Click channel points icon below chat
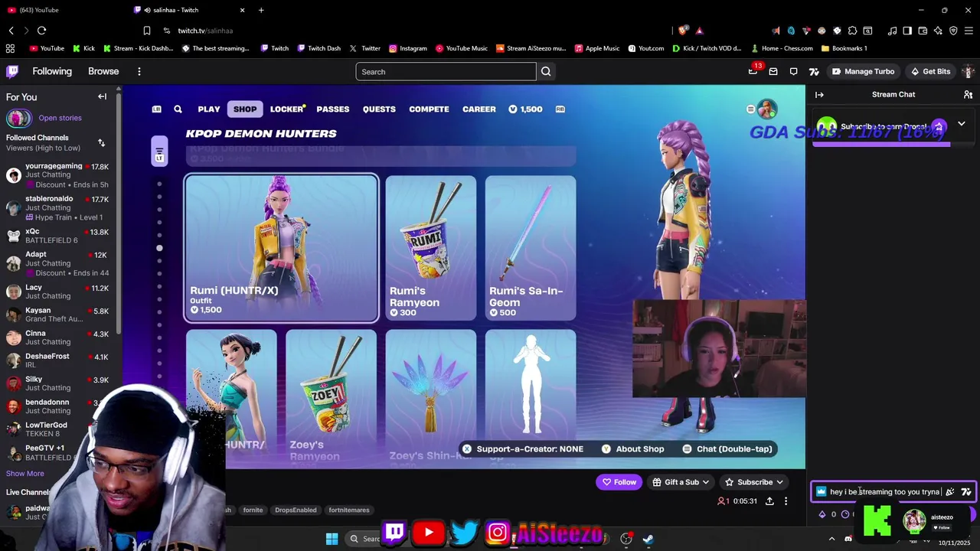Image resolution: width=980 pixels, height=551 pixels. 845,514
